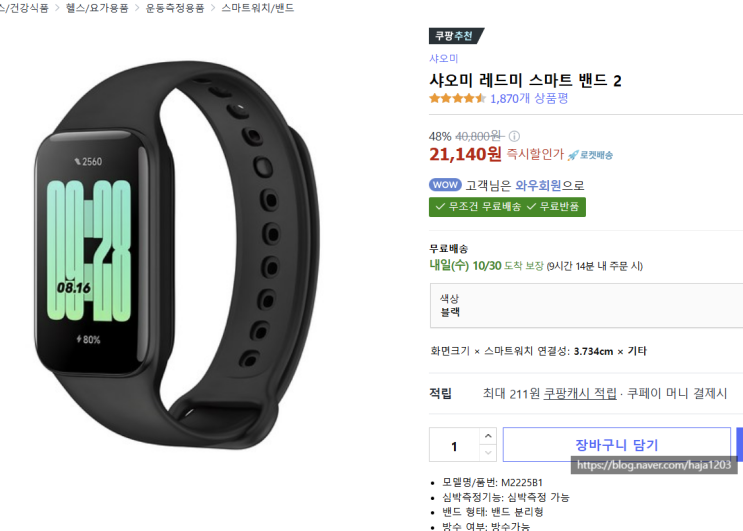Click the green free shipping and returns banner
Viewport: 743px width, 531px height.
click(507, 207)
